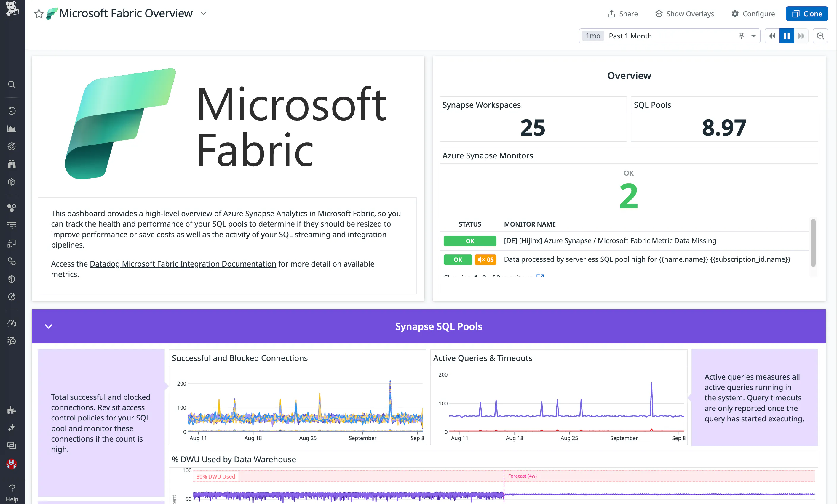Click the time range zoom-out magnifier icon
This screenshot has width=837, height=504.
(820, 36)
